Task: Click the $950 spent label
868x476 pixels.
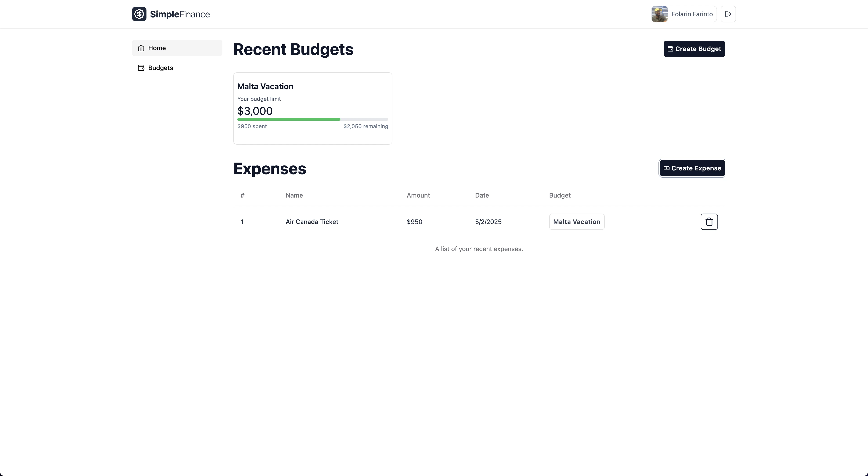Action: pos(252,126)
